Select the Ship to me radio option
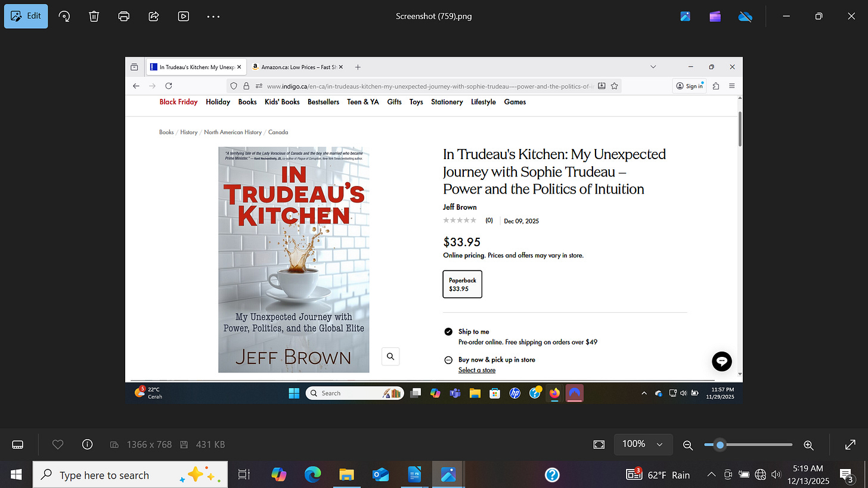 448,331
